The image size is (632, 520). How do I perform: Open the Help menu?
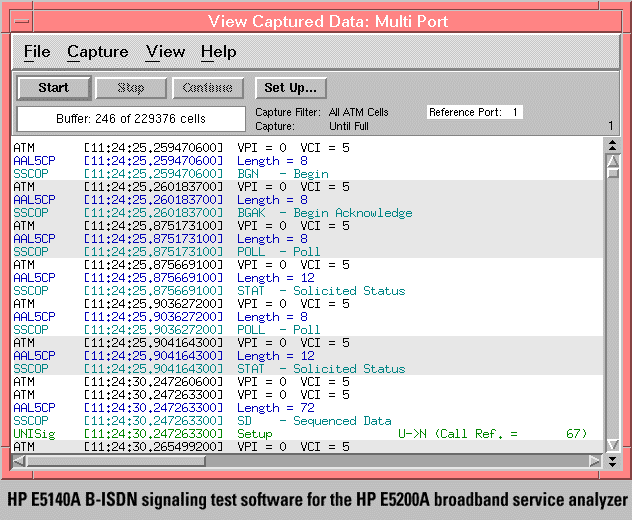[218, 52]
